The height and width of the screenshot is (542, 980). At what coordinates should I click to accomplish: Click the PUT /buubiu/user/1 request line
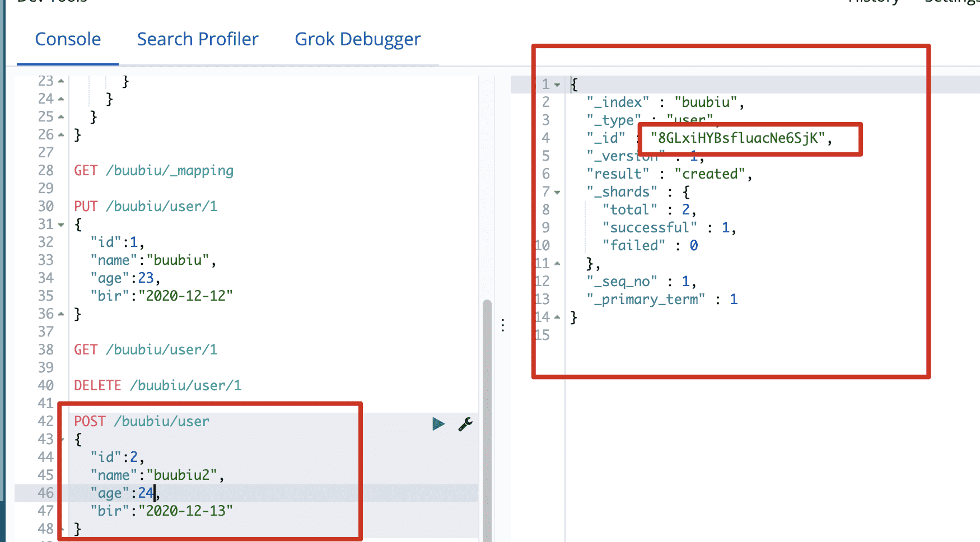(x=146, y=207)
